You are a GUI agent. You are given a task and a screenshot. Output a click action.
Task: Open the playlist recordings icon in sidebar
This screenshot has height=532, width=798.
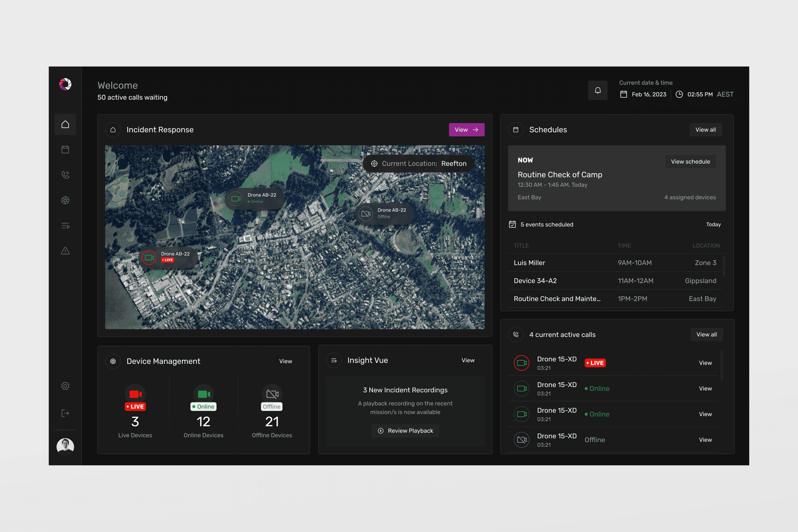pos(65,226)
